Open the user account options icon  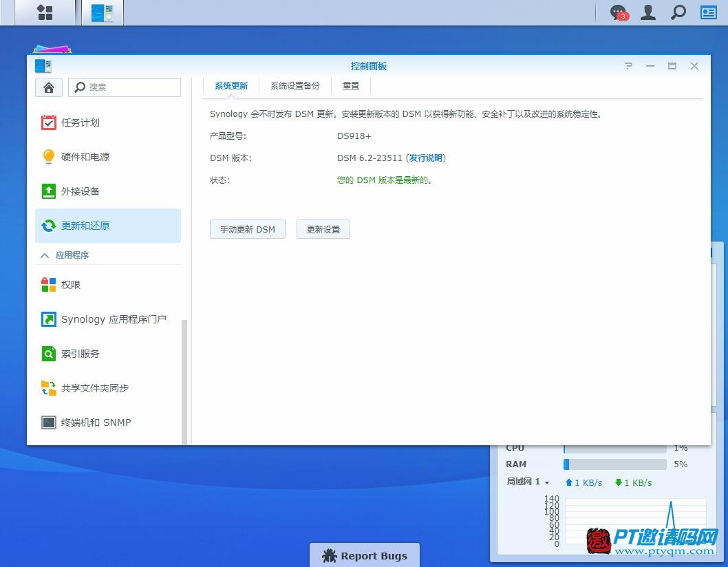click(x=648, y=12)
